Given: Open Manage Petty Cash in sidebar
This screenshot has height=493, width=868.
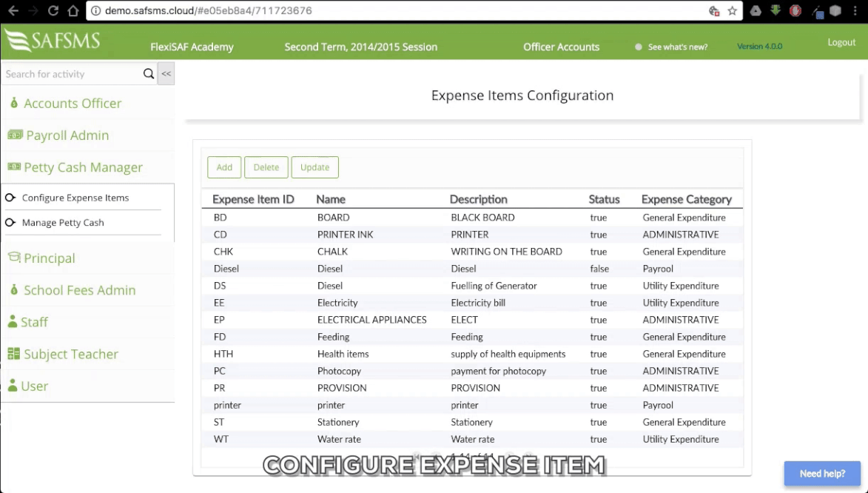Looking at the screenshot, I should (63, 223).
